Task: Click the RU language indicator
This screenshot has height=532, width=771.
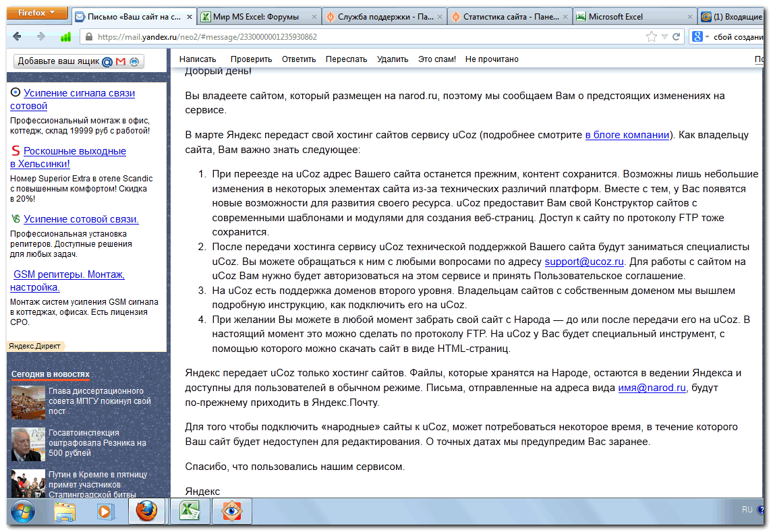Action: click(747, 509)
